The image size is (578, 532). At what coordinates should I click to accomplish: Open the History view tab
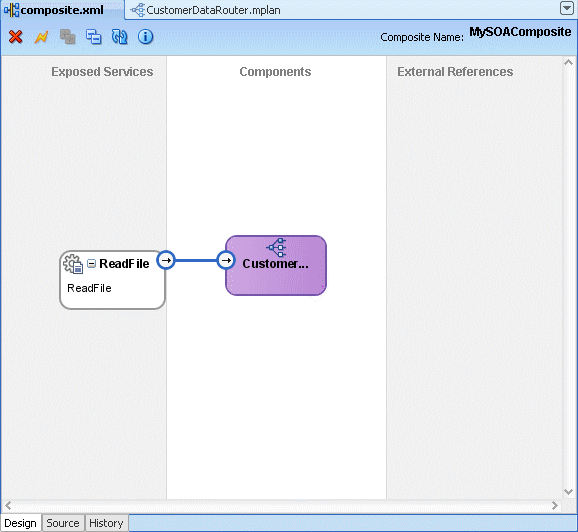[106, 523]
